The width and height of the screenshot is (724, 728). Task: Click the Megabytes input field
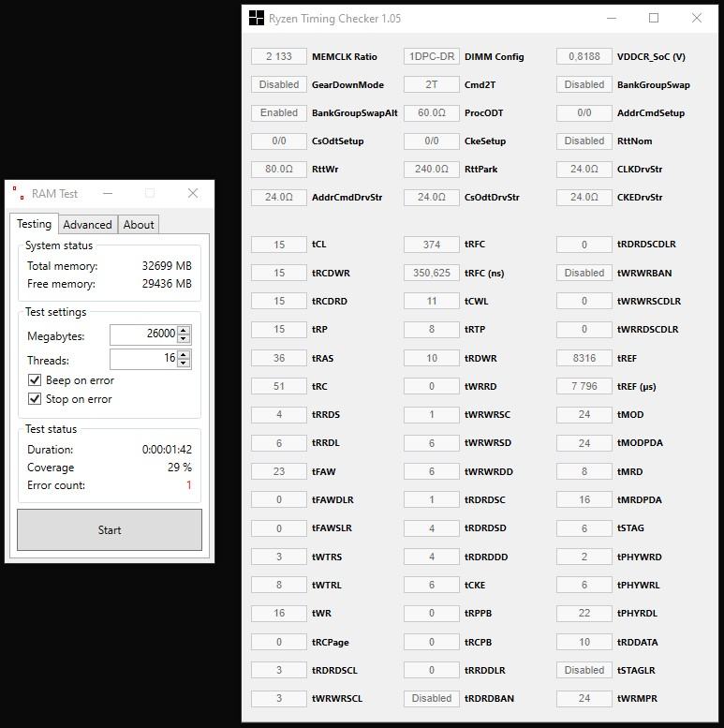(143, 334)
